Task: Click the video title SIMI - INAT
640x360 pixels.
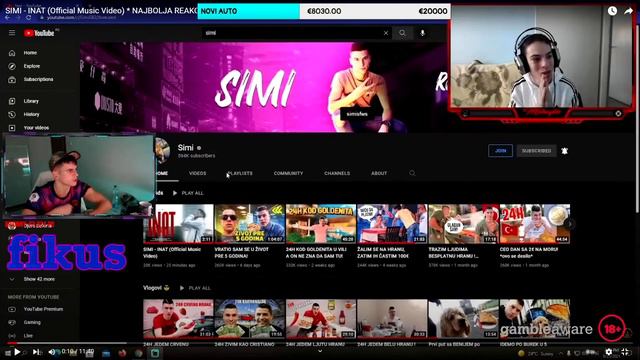Action: [101, 10]
